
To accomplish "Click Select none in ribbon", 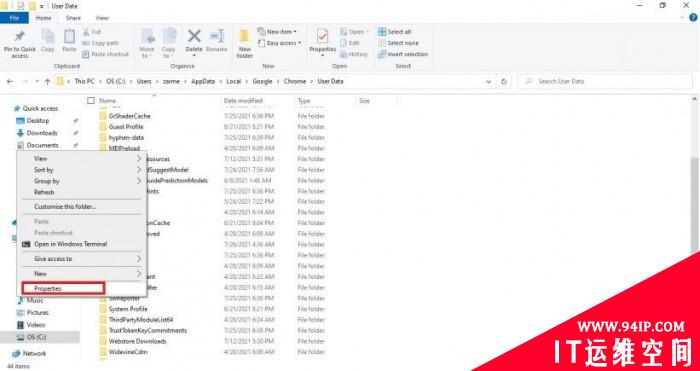I will tap(398, 43).
